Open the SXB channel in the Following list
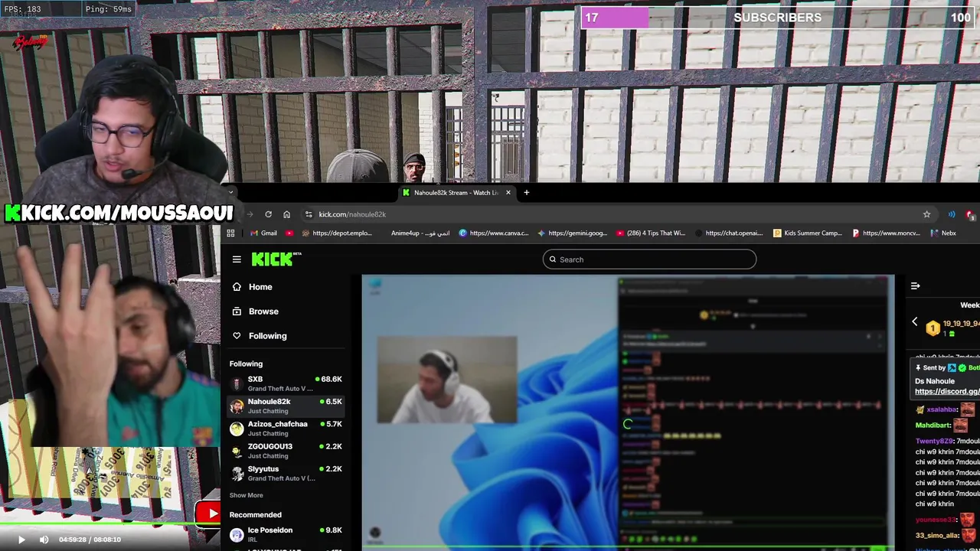The height and width of the screenshot is (551, 980). 286,383
